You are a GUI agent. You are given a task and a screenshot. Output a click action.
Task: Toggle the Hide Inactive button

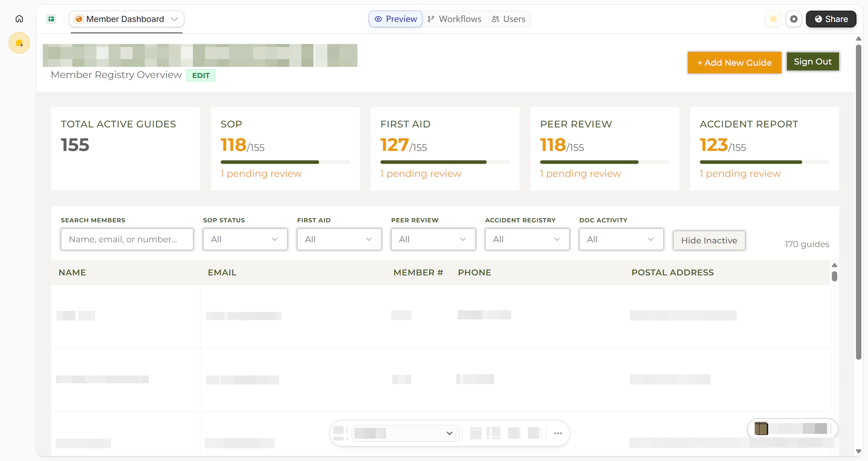click(x=709, y=240)
